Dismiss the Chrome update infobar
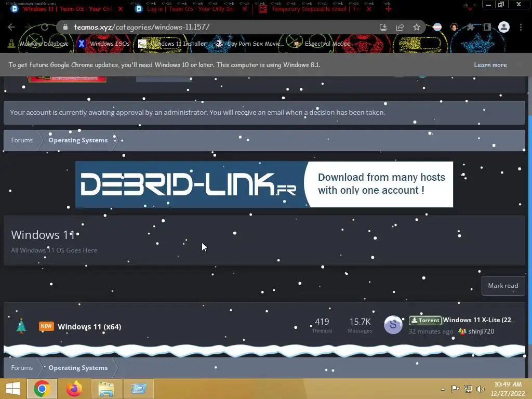This screenshot has width=532, height=399. tap(520, 65)
